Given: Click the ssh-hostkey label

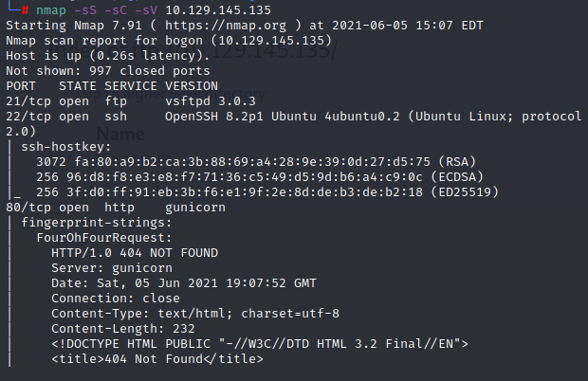Looking at the screenshot, I should pos(66,147).
